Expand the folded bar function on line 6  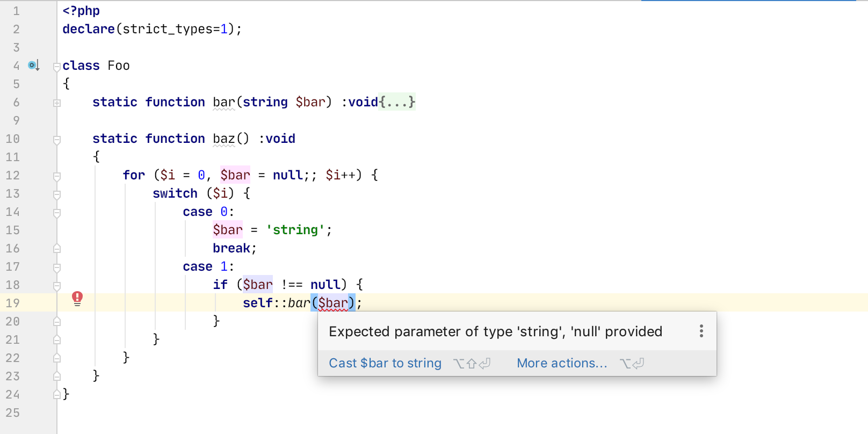(57, 103)
